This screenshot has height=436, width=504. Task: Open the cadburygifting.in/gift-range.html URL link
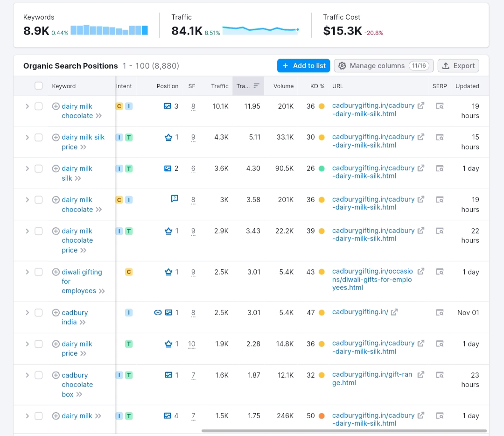[x=372, y=379]
